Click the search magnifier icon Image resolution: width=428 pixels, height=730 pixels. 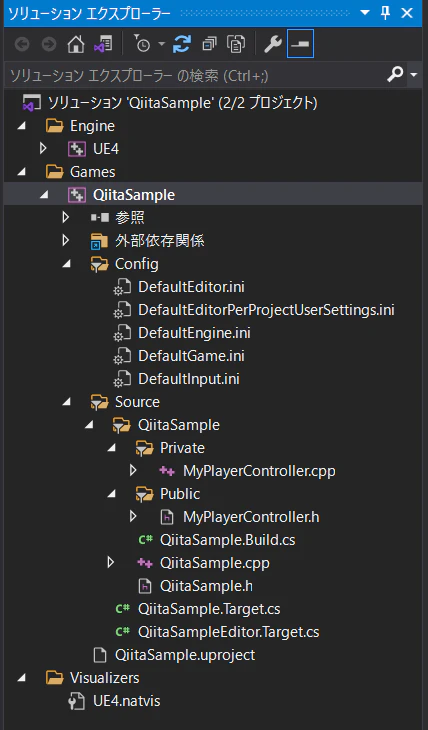tap(395, 74)
